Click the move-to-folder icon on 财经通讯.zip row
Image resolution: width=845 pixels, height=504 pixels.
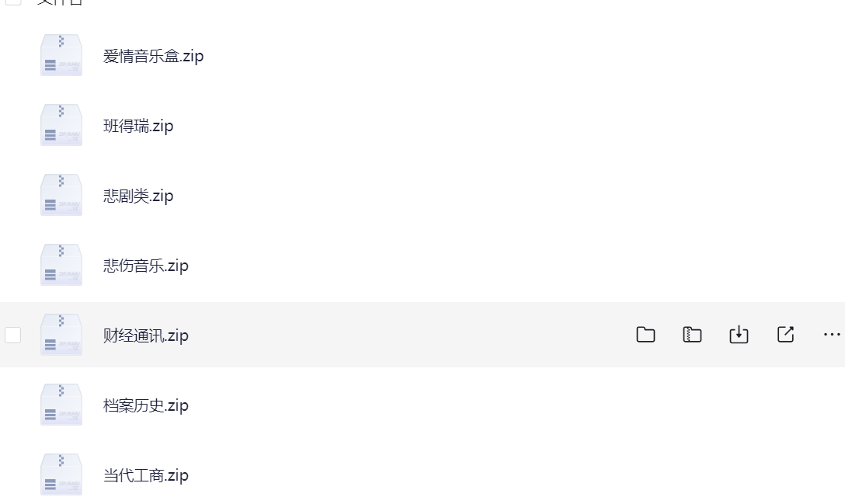645,334
